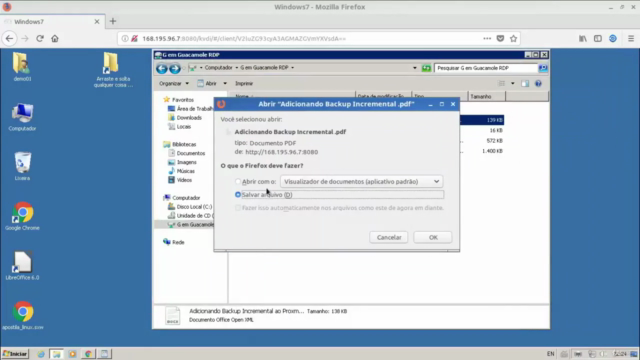This screenshot has width=640, height=360.
Task: Open the view options dropdown arrow
Action: (513, 83)
